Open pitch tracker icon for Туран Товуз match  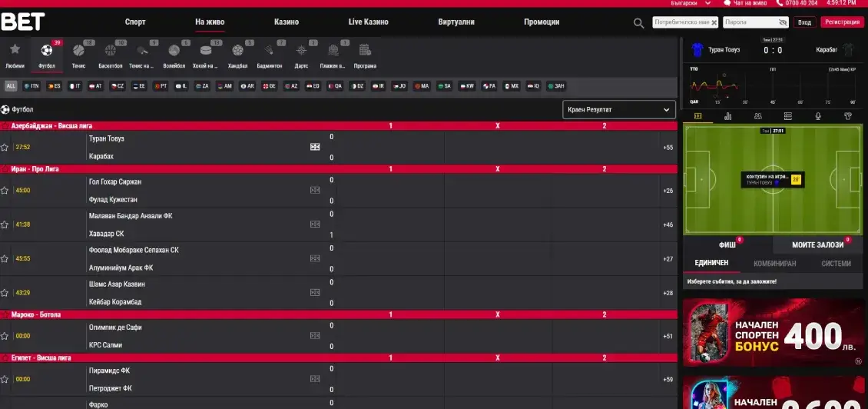pos(315,147)
